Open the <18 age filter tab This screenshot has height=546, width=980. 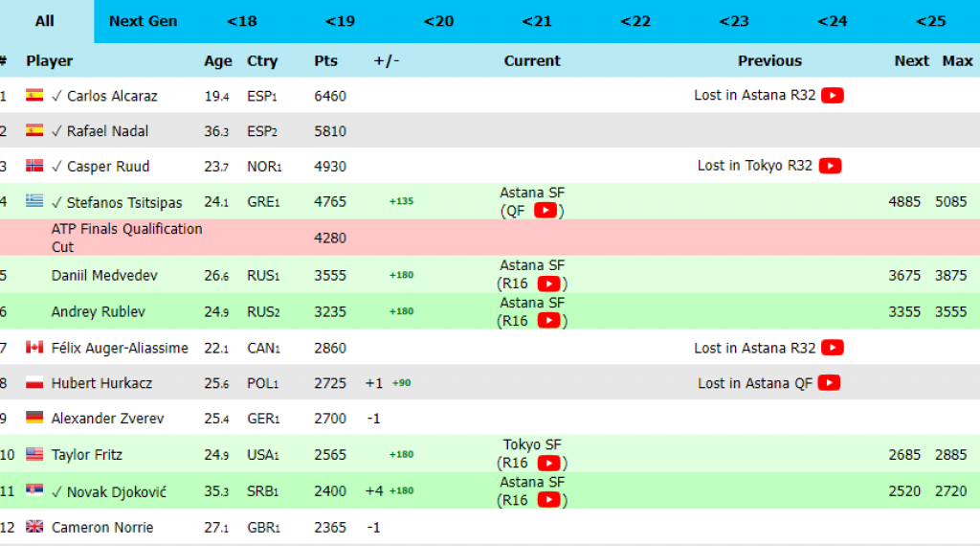(241, 21)
